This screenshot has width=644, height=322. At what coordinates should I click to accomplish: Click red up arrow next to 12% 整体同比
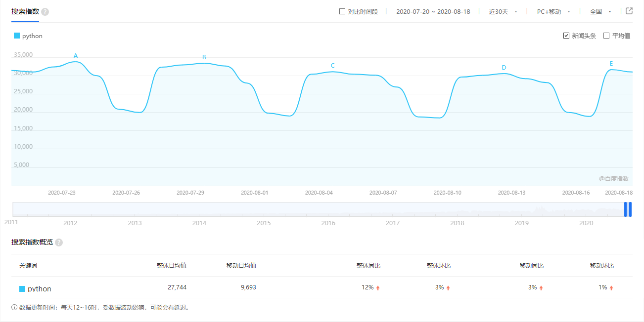pos(378,288)
